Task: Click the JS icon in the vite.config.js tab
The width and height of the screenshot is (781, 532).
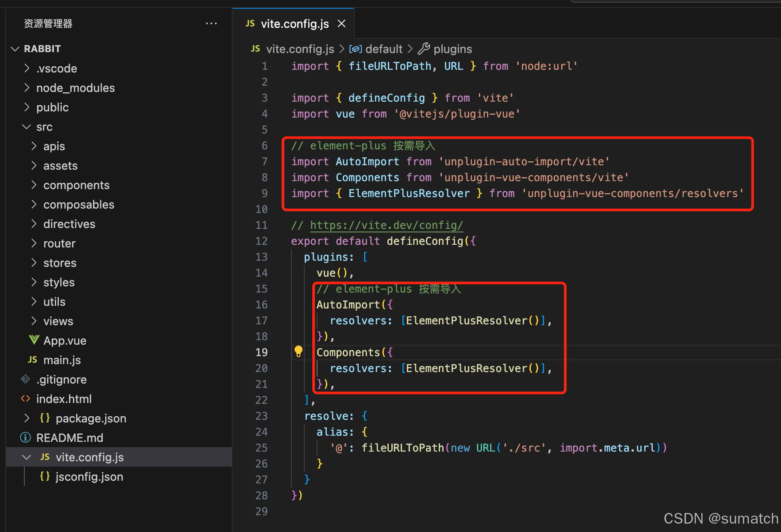Action: pyautogui.click(x=250, y=23)
